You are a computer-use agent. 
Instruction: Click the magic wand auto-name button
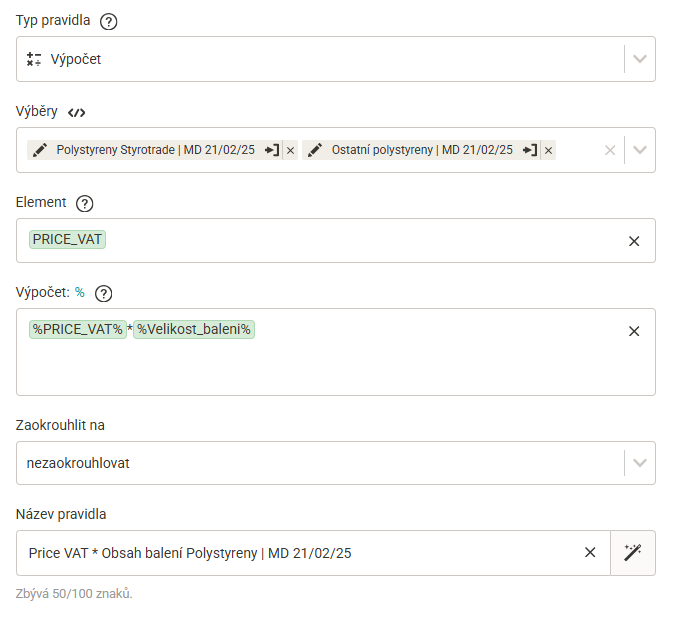(633, 553)
